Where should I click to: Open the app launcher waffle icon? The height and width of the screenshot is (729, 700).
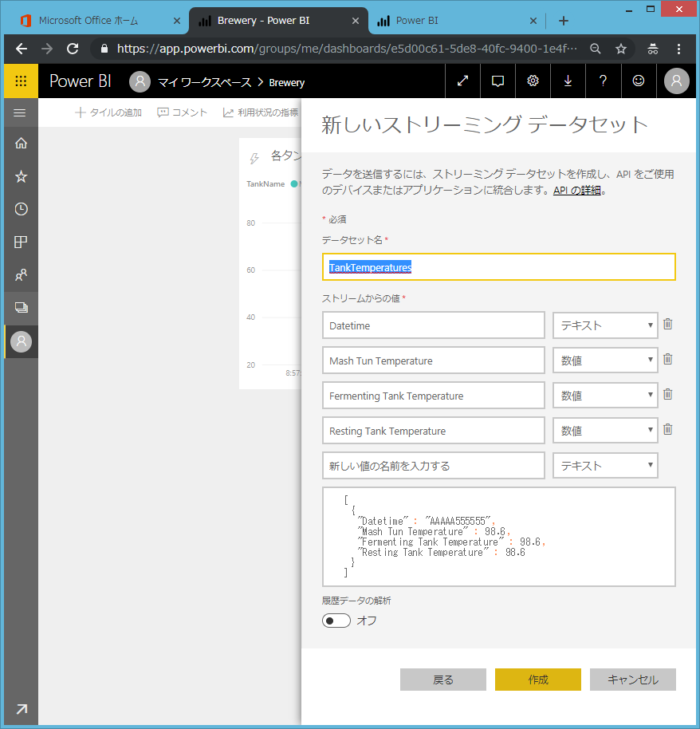(21, 81)
